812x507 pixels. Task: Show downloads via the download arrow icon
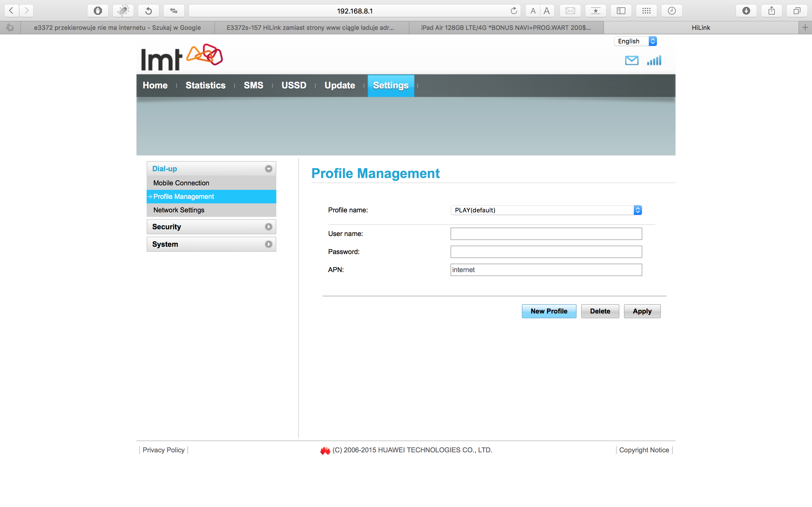746,11
